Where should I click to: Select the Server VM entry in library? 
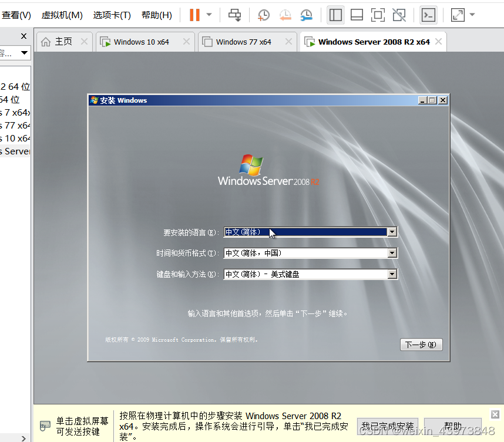click(15, 151)
